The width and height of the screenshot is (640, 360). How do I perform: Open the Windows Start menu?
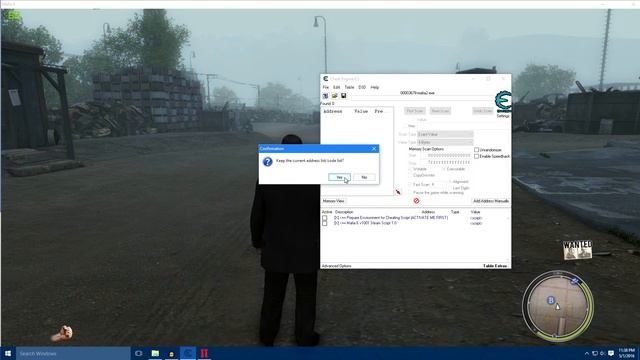click(8, 353)
